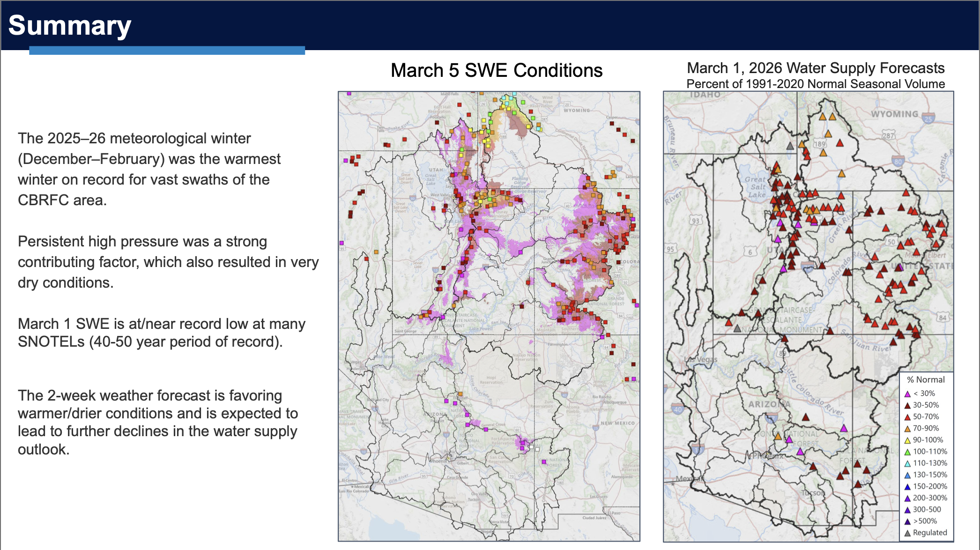Click the blue '150-200%' legend triangle

click(x=907, y=487)
